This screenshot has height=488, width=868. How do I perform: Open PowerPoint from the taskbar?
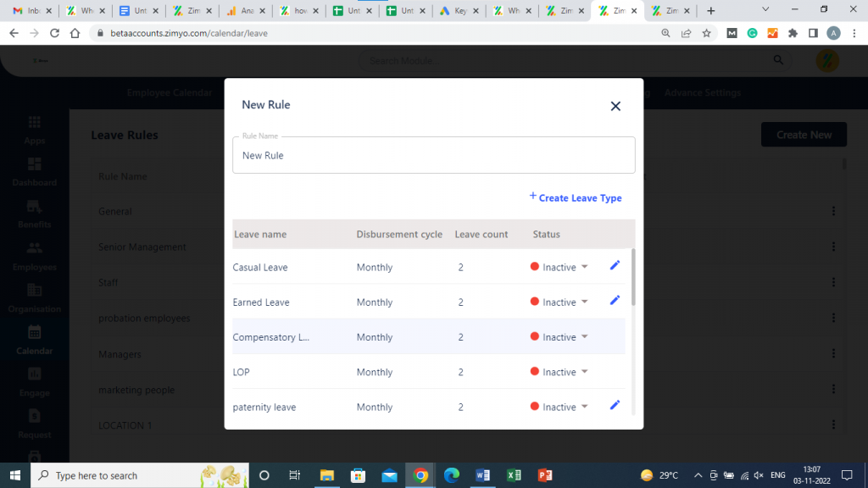coord(545,475)
